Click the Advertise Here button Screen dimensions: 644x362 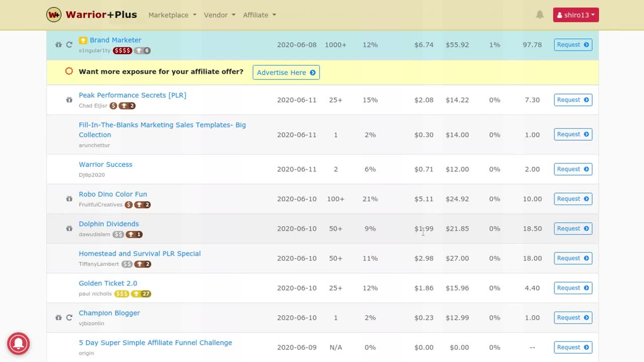[x=286, y=72]
